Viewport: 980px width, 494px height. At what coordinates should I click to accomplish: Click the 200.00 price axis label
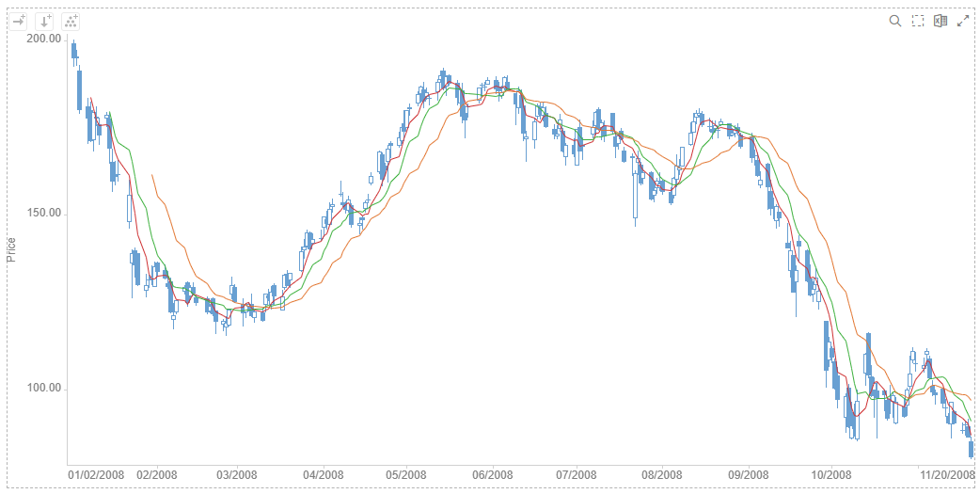[x=44, y=39]
